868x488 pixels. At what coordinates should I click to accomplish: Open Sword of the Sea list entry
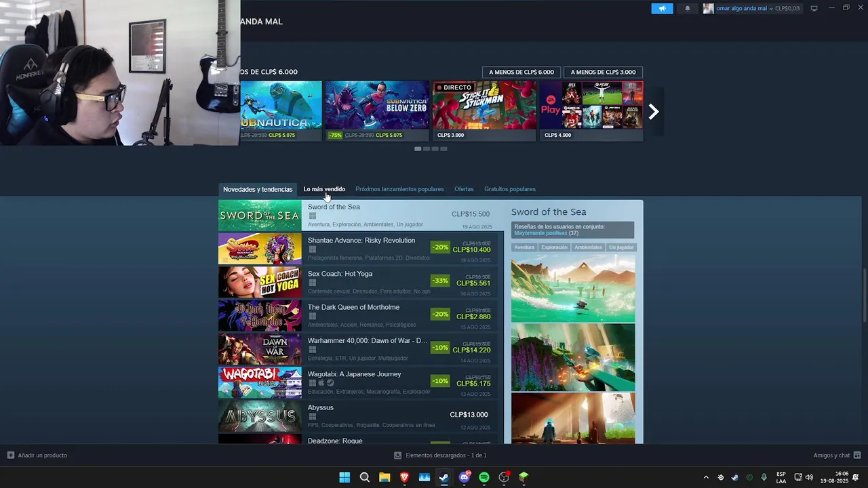pyautogui.click(x=361, y=216)
